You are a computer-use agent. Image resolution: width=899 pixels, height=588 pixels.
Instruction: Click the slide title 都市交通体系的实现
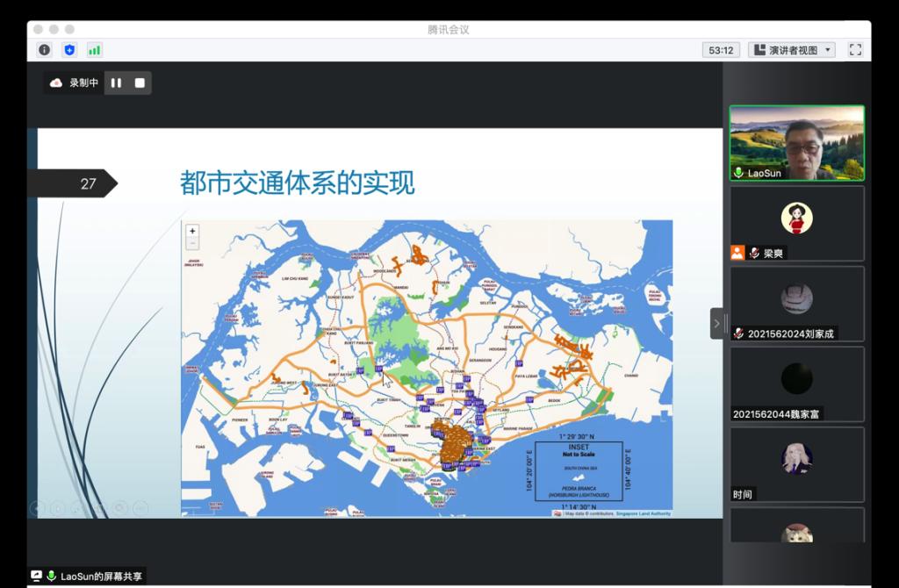tap(297, 183)
